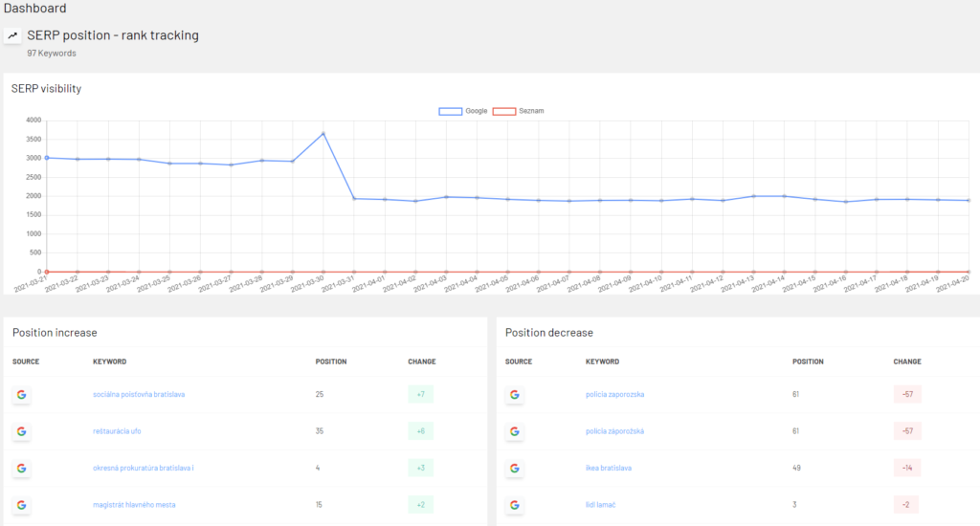The image size is (980, 526).
Task: Click Google icon beside magistrát hlavného mesta
Action: pyautogui.click(x=22, y=505)
